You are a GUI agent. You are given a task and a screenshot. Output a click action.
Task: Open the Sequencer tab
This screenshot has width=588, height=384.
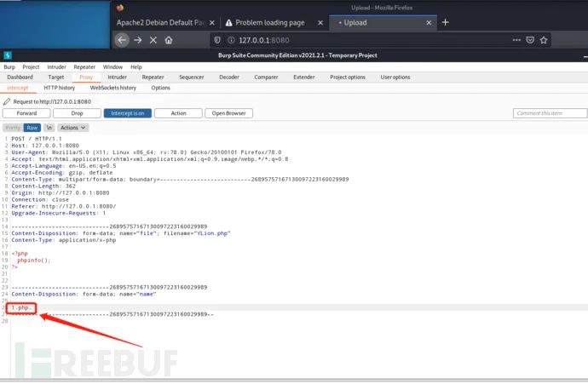(x=191, y=77)
